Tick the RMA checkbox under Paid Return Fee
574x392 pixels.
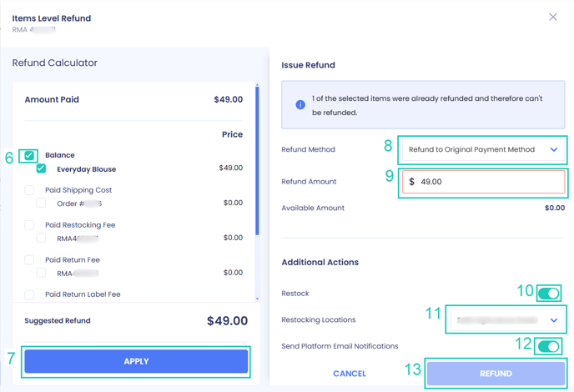pyautogui.click(x=41, y=273)
